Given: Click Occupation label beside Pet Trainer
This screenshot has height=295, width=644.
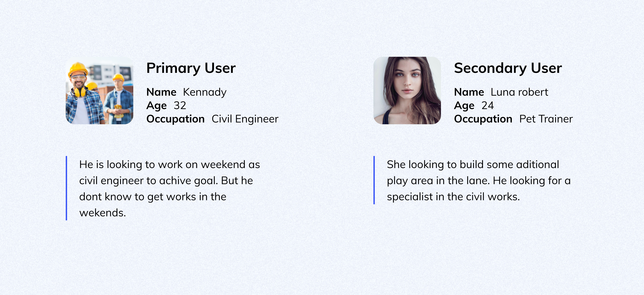Looking at the screenshot, I should click(483, 119).
